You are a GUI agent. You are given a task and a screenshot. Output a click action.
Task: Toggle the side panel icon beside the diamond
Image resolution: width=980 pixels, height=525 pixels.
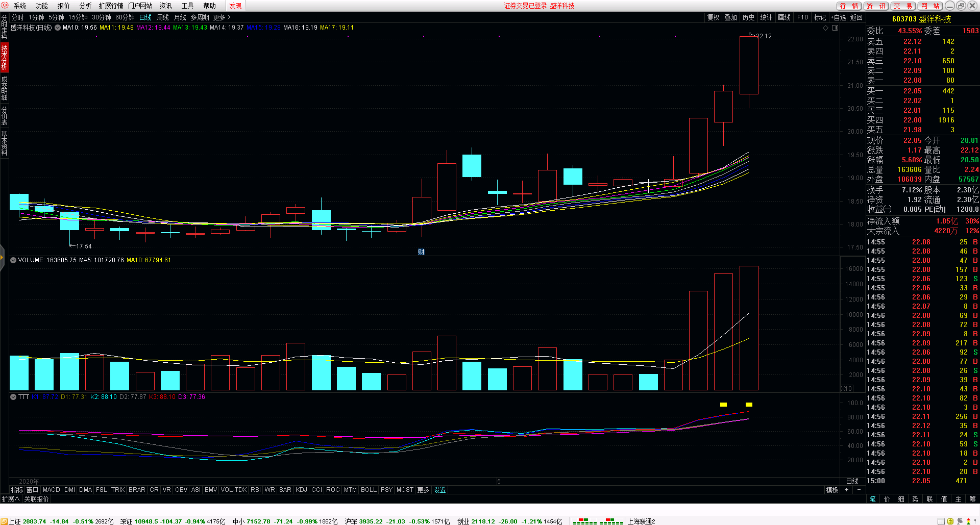coord(835,28)
